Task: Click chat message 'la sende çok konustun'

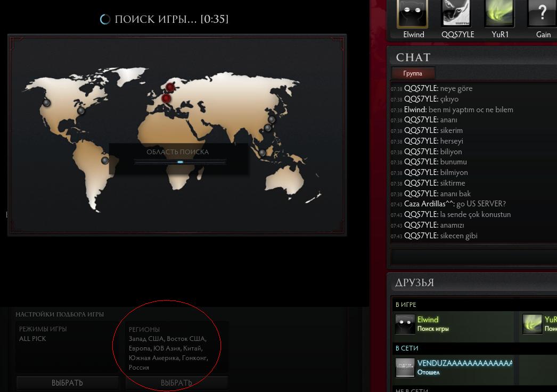Action: tap(476, 214)
